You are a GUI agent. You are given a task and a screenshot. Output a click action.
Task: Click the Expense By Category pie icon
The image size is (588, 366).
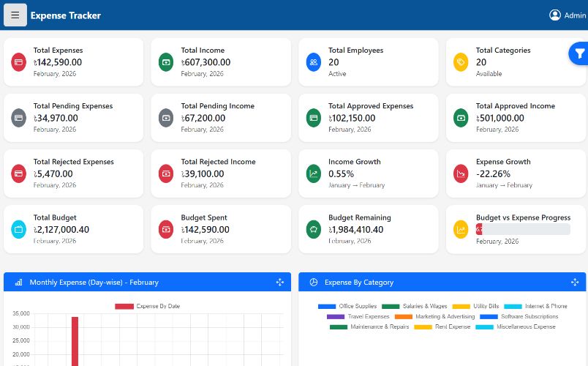click(314, 283)
